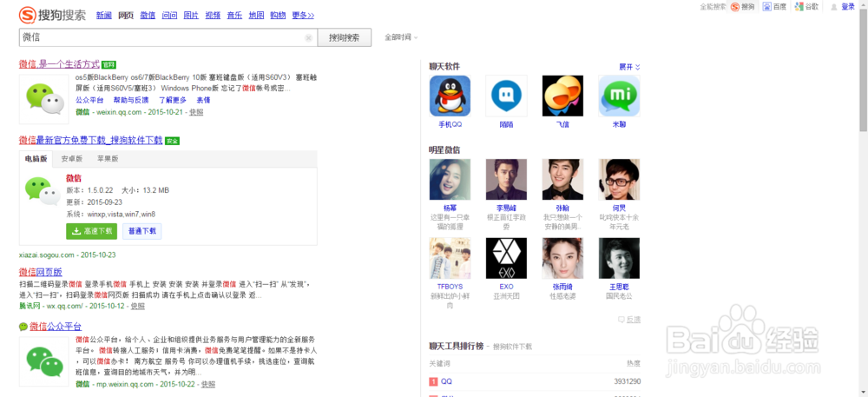This screenshot has height=397, width=868.
Task: Click QQ in the 聊天工具排行榜 list
Action: [x=446, y=381]
